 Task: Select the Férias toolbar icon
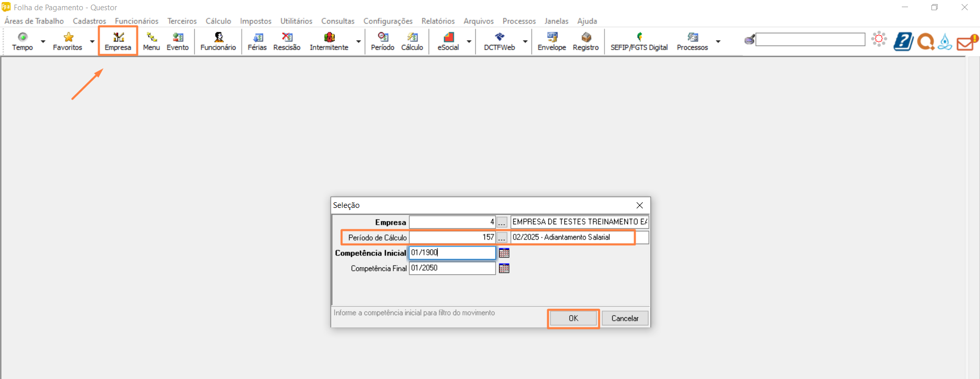click(x=257, y=41)
